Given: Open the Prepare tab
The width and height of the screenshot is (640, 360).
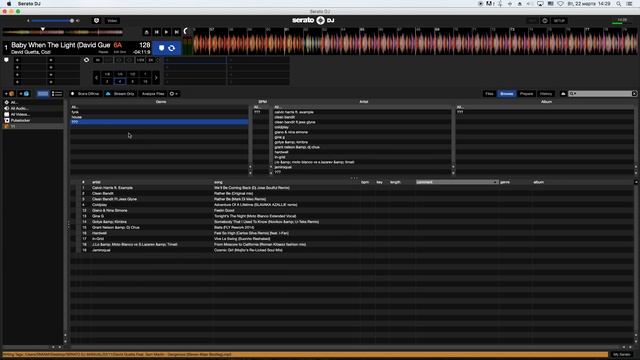Looking at the screenshot, I should point(526,94).
